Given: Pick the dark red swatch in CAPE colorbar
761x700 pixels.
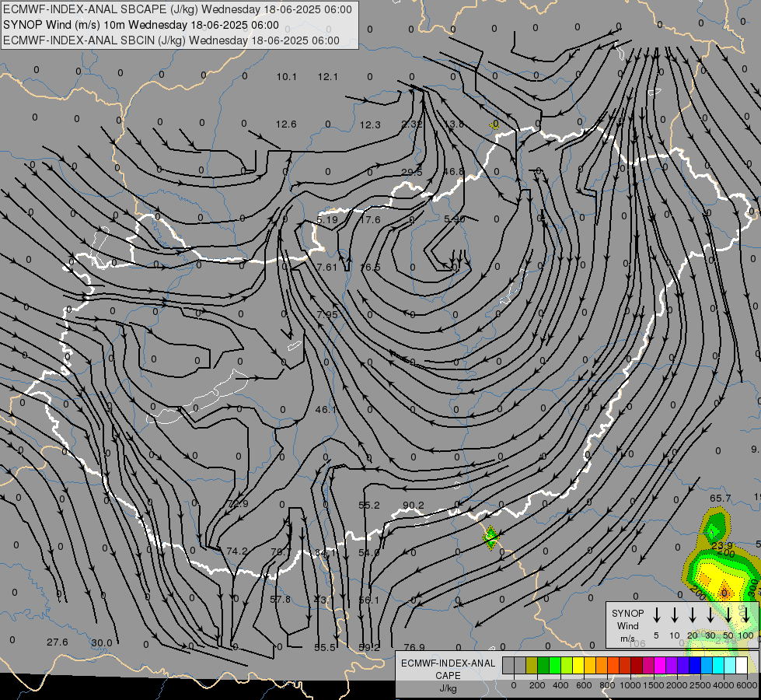Looking at the screenshot, I should (x=637, y=665).
